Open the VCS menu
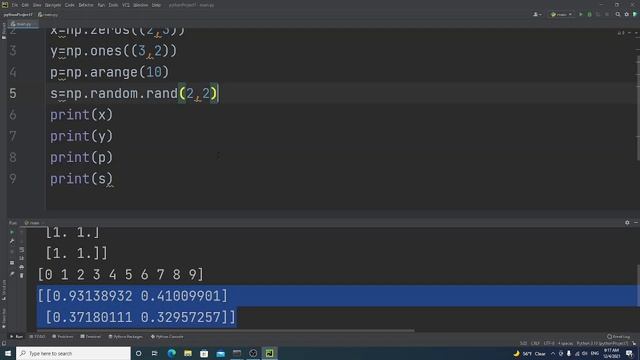Viewport: 640px width, 360px height. point(126,5)
